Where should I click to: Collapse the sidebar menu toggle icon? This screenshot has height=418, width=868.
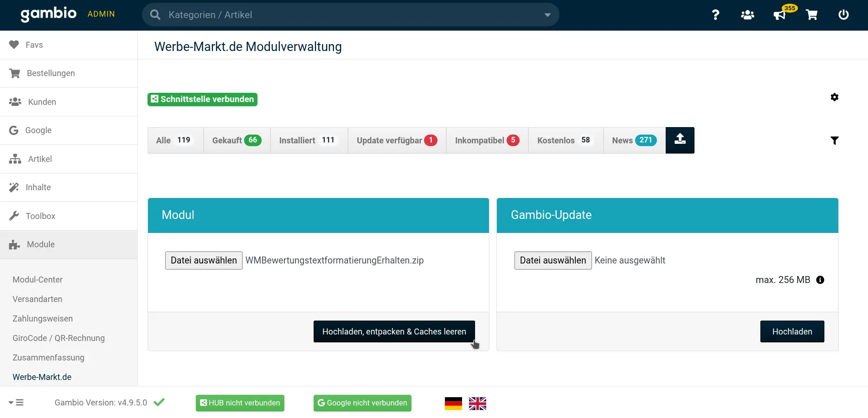[16, 403]
